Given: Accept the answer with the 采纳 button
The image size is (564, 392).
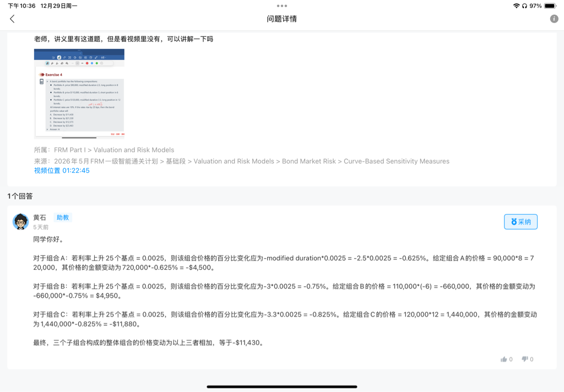Looking at the screenshot, I should point(520,221).
